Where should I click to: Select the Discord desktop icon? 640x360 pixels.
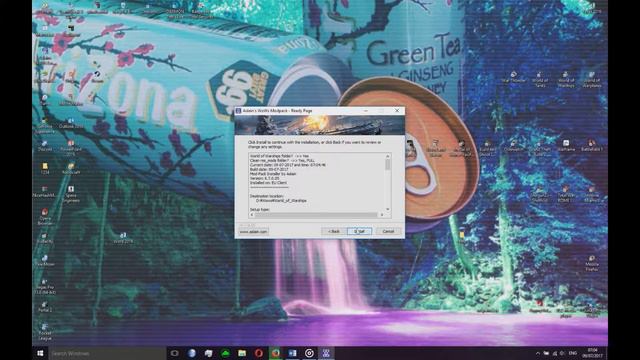[44, 146]
